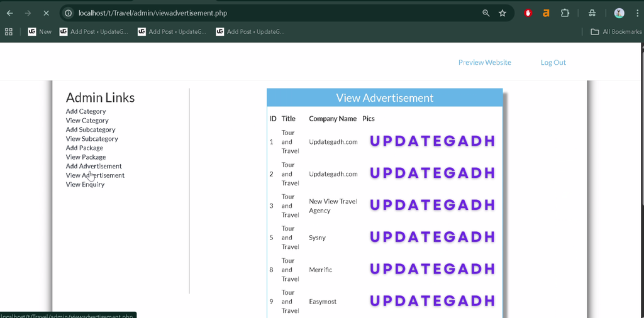Viewport: 644px width, 318px height.
Task: Open the Add Advertisement admin link
Action: [x=94, y=166]
